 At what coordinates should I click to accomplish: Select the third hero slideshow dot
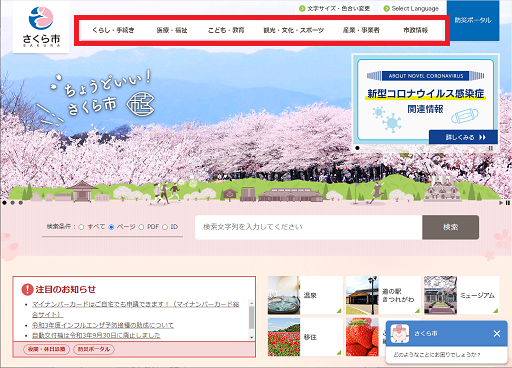click(x=21, y=202)
